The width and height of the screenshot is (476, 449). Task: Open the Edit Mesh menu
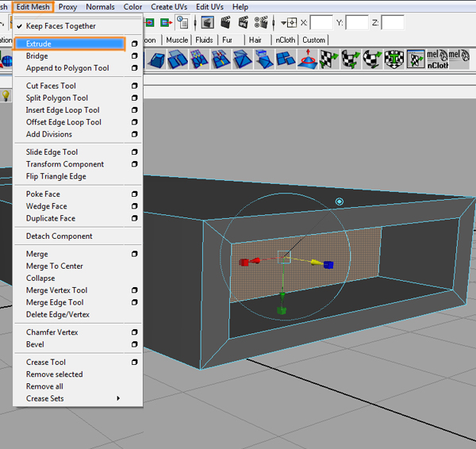(33, 6)
